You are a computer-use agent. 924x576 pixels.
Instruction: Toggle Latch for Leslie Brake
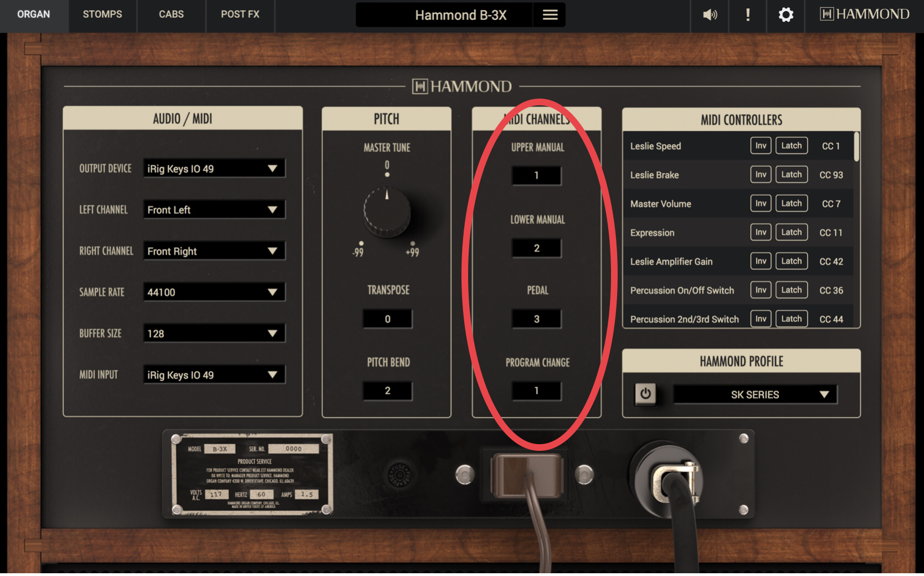[x=791, y=174]
